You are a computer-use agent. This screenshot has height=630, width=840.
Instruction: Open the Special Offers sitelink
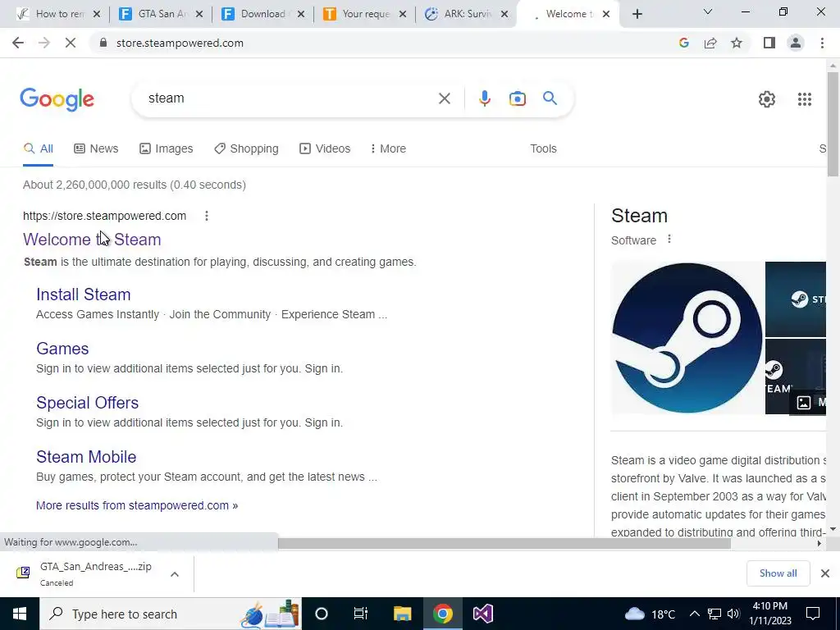pos(87,403)
